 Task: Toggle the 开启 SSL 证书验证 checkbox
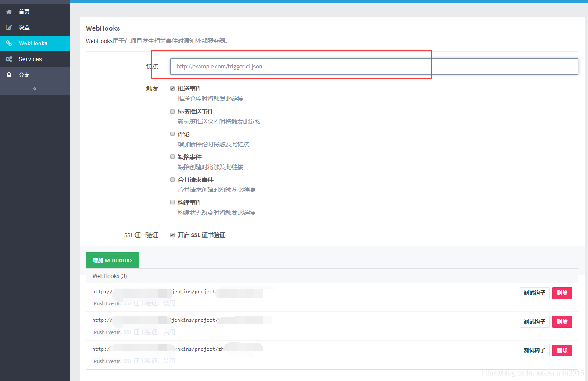tap(172, 235)
